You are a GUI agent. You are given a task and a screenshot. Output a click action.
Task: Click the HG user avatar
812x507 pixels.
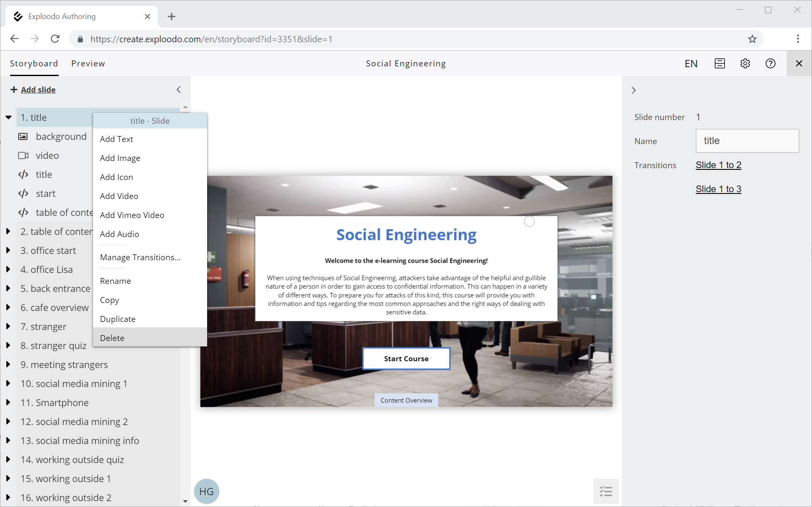tap(206, 491)
